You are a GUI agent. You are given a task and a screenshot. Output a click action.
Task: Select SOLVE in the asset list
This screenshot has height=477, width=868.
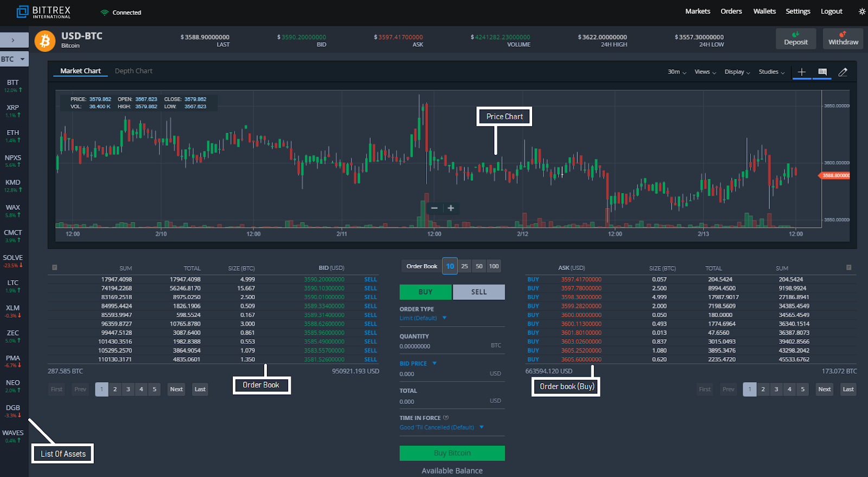pyautogui.click(x=13, y=261)
